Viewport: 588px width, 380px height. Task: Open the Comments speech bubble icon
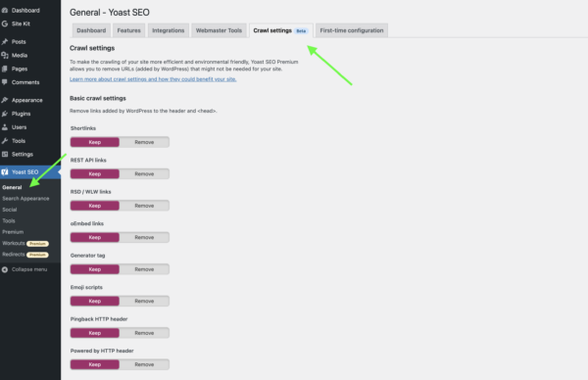coord(5,82)
